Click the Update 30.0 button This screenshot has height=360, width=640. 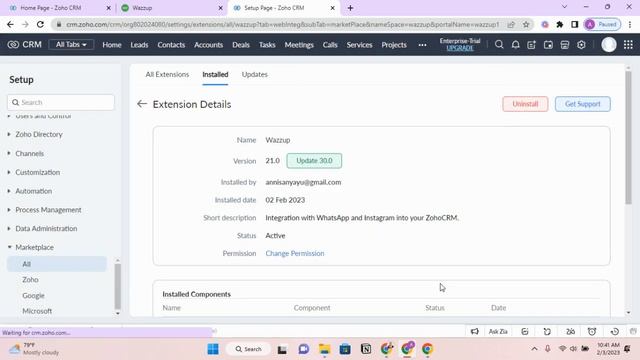point(314,161)
